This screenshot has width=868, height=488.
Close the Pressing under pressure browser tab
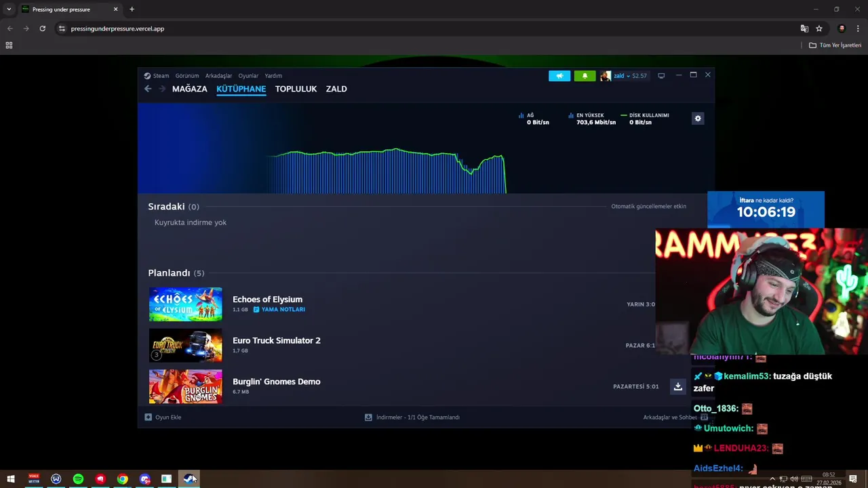click(x=115, y=9)
